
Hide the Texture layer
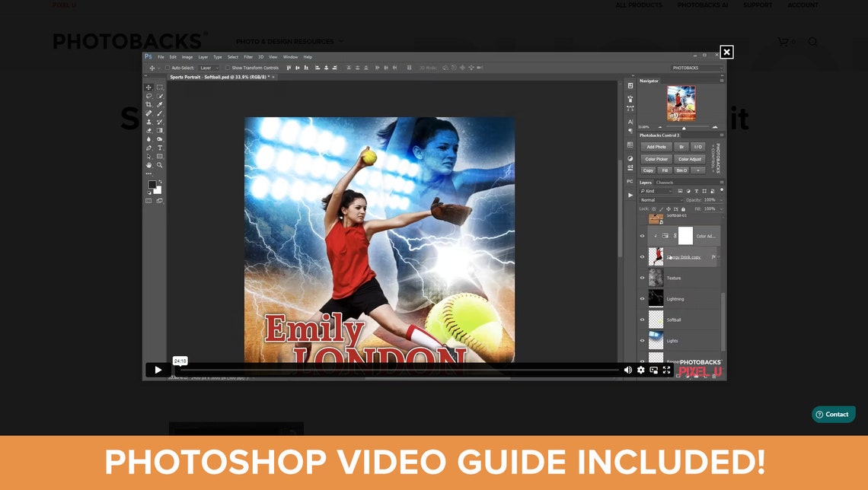(x=642, y=278)
